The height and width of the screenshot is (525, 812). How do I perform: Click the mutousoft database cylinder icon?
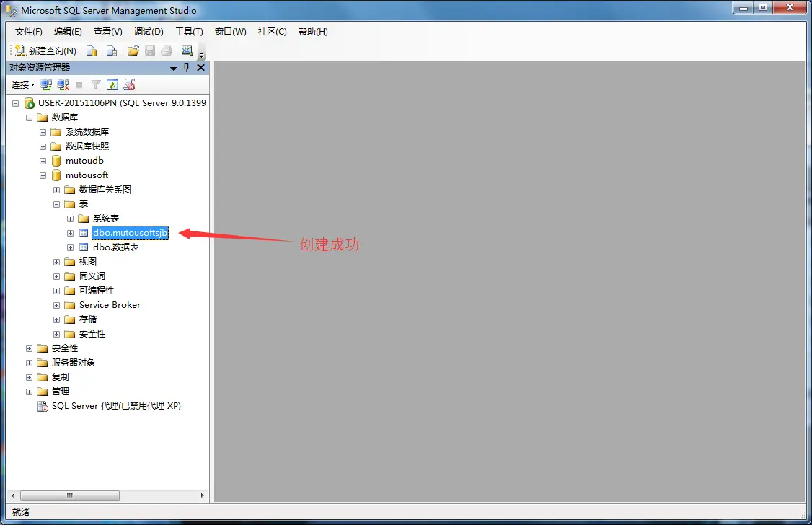coord(56,175)
